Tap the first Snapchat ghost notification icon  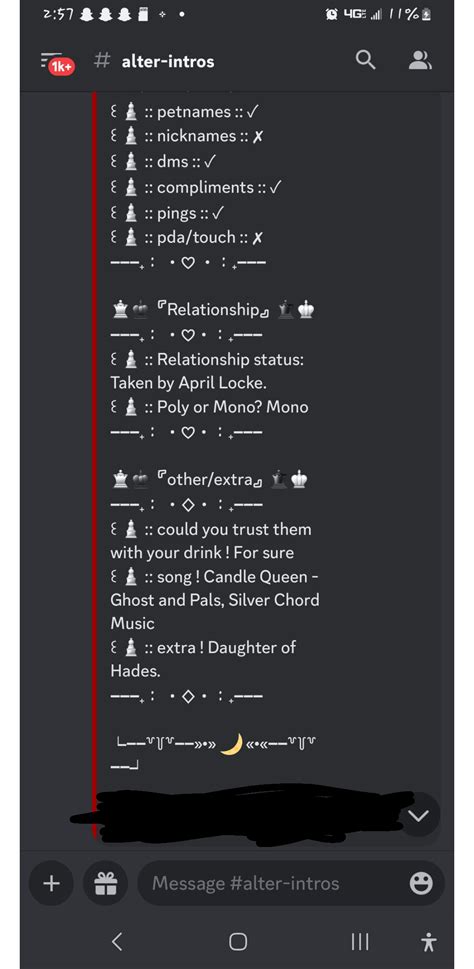pyautogui.click(x=88, y=14)
